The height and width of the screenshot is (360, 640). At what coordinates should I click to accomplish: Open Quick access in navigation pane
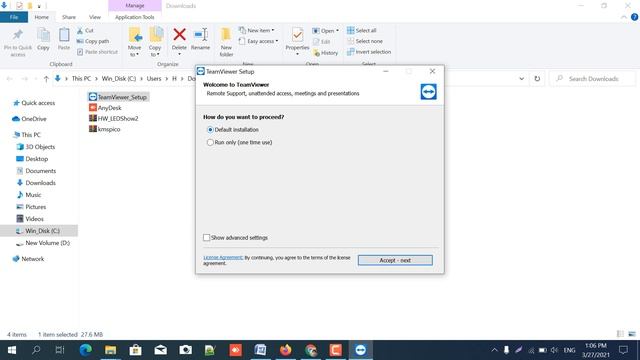pyautogui.click(x=34, y=103)
